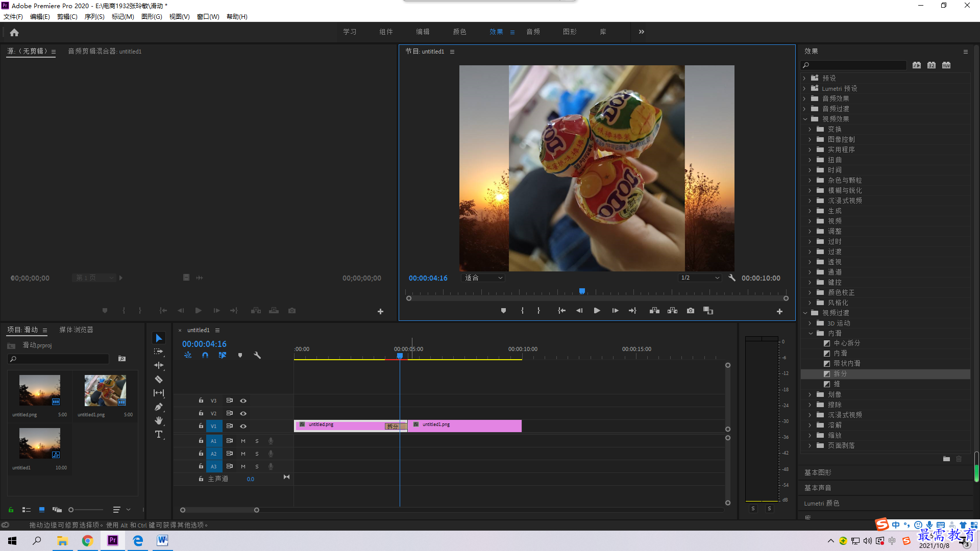Screen dimensions: 980x551
Task: Select the Type tool
Action: coord(159,434)
